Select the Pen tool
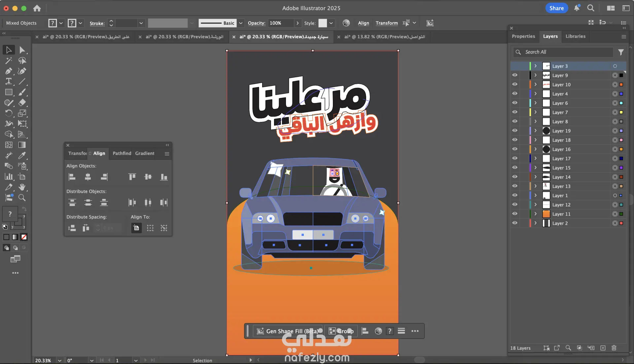The image size is (634, 364). pos(9,71)
